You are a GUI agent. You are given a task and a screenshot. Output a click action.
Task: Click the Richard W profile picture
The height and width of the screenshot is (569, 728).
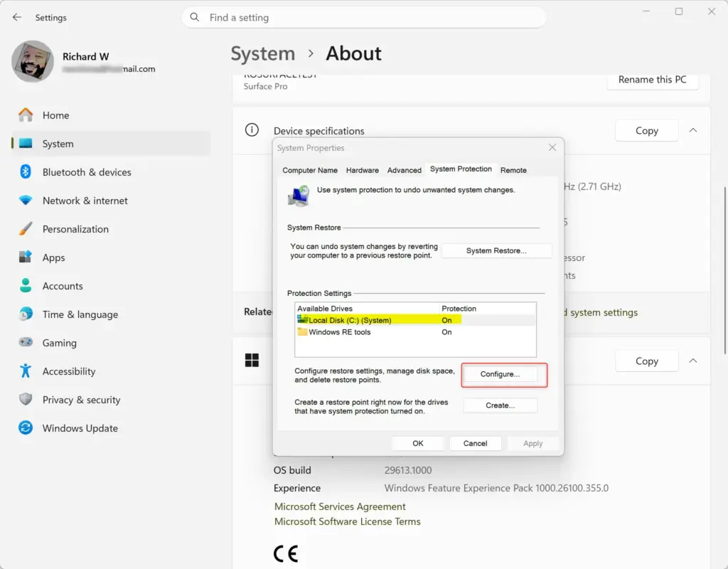(33, 61)
